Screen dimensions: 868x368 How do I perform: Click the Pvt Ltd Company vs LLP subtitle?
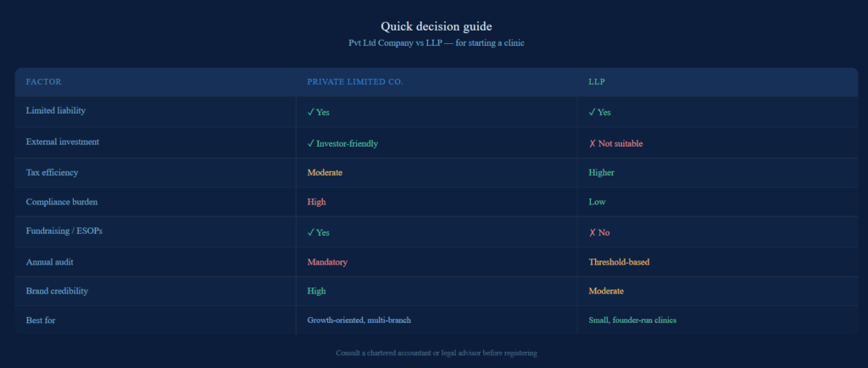(x=434, y=42)
